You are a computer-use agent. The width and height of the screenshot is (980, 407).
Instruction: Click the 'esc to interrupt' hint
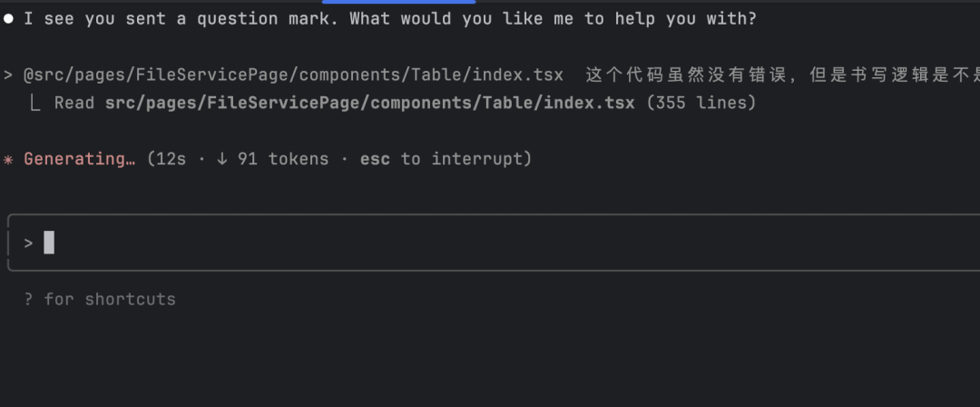pyautogui.click(x=446, y=159)
